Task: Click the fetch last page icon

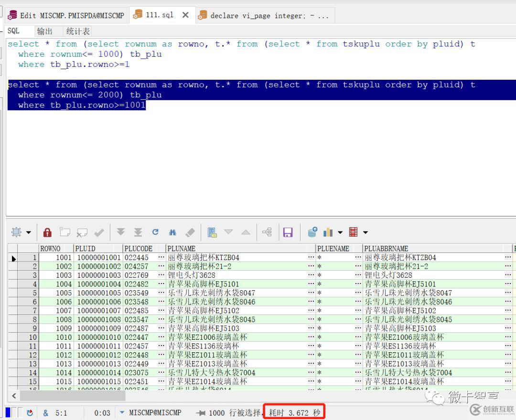Action: (x=138, y=232)
